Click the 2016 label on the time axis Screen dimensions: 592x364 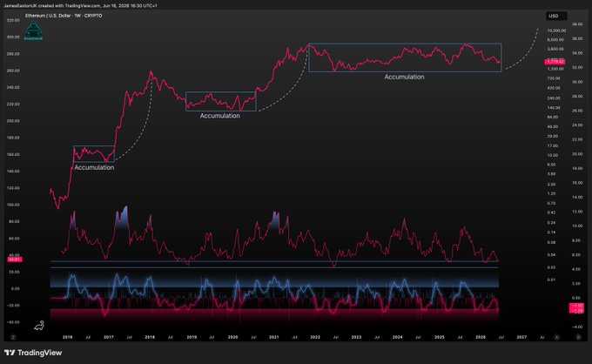pos(67,337)
